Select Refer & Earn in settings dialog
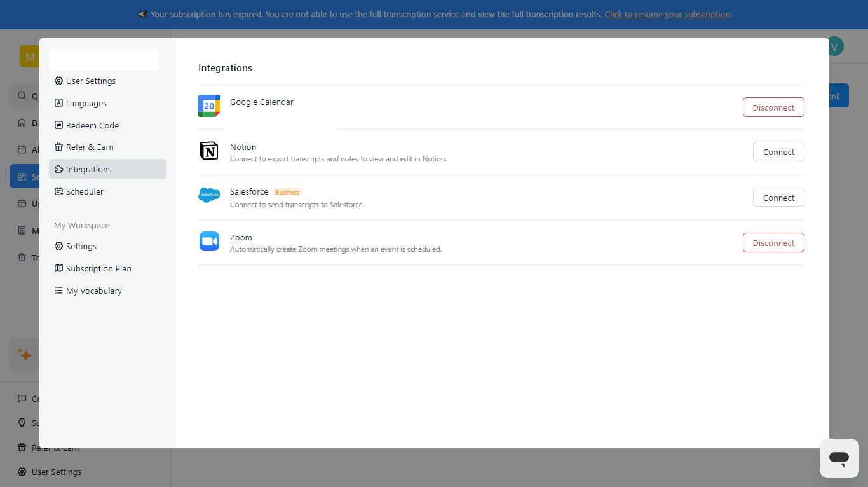 coord(107,147)
